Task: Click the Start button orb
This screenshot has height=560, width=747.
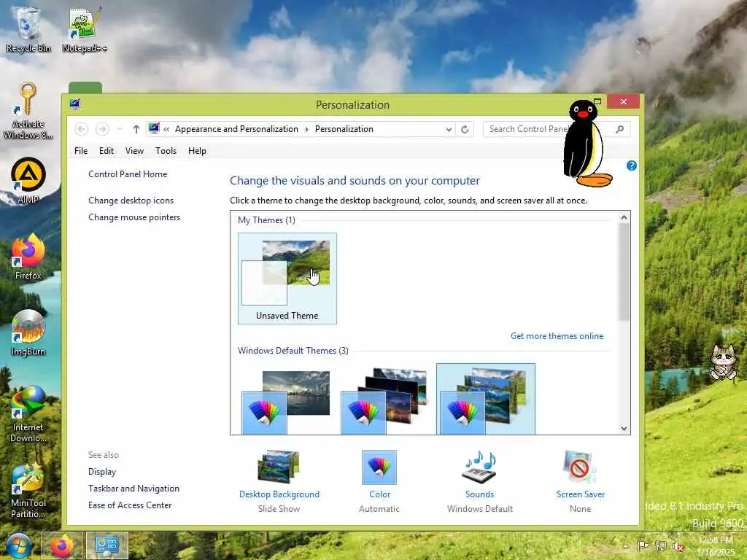Action: (19, 545)
